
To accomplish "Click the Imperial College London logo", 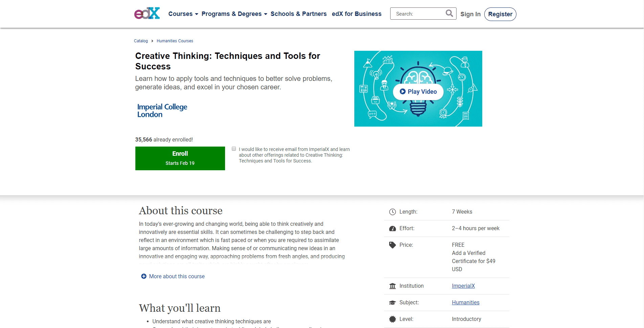I will 162,111.
